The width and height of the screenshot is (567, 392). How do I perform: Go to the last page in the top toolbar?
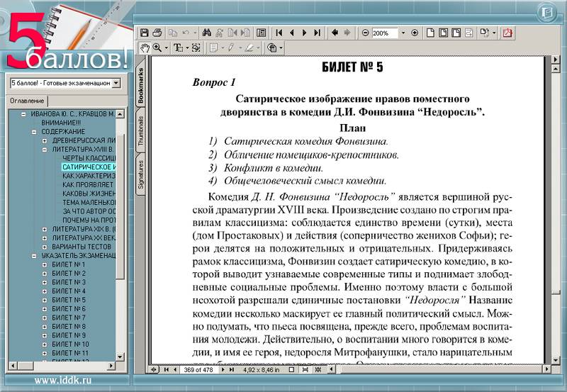click(317, 33)
